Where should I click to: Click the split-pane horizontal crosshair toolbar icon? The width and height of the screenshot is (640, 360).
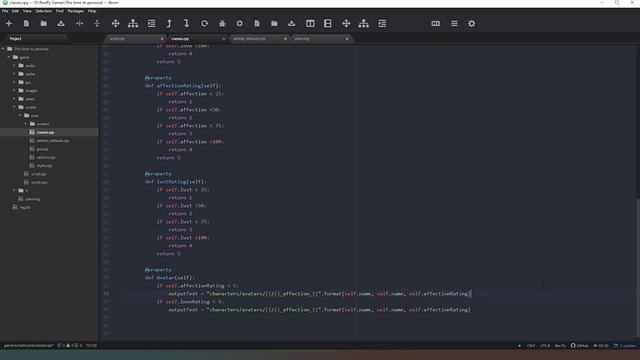point(79,24)
